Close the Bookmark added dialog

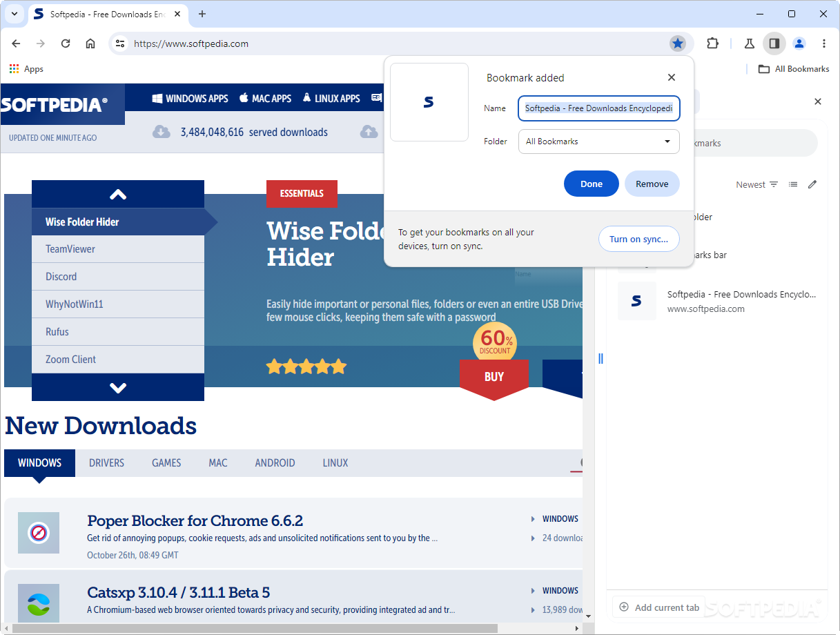pyautogui.click(x=672, y=78)
